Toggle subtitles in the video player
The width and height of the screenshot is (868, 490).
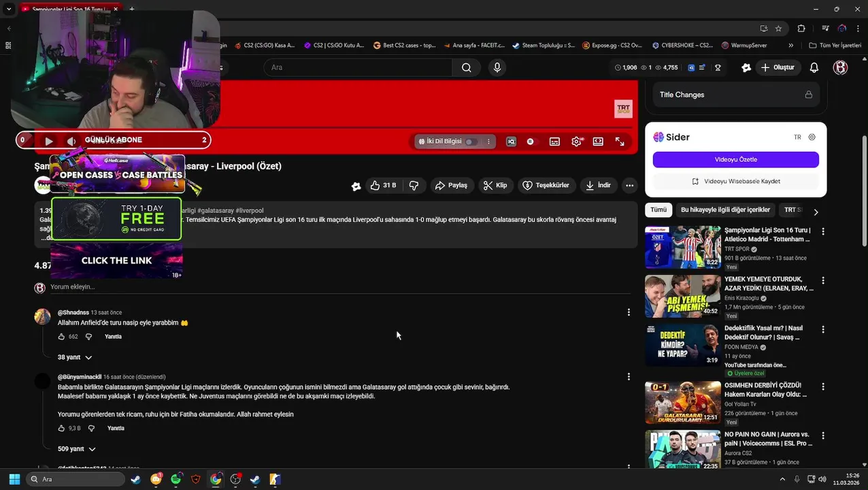(x=554, y=142)
